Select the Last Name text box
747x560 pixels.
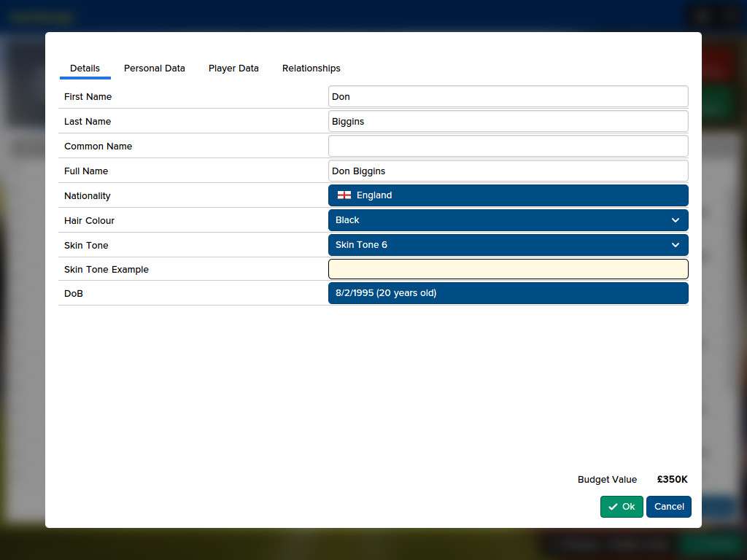(x=508, y=121)
